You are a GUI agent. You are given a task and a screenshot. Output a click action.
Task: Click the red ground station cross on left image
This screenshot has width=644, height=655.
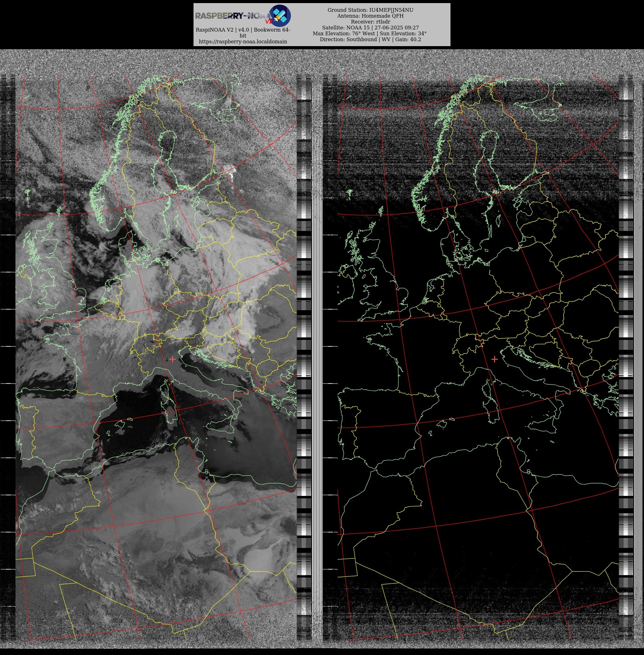pos(173,359)
